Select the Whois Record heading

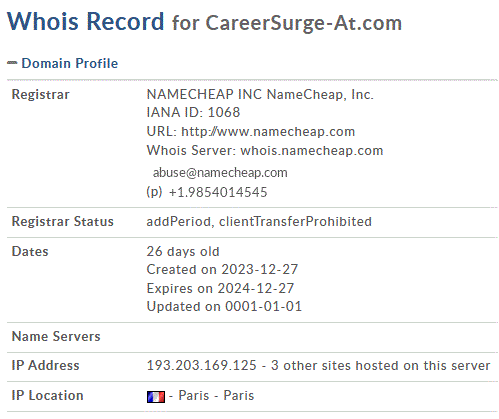[86, 21]
